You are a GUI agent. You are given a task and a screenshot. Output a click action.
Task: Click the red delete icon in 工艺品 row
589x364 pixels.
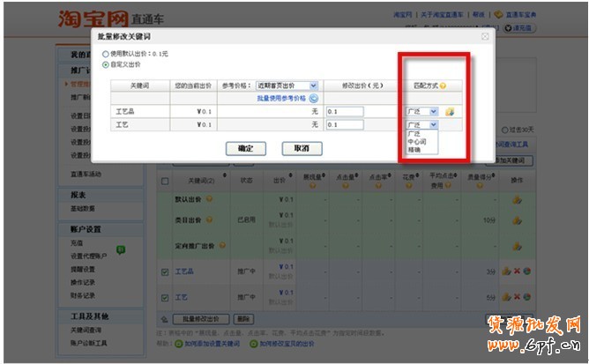516,271
